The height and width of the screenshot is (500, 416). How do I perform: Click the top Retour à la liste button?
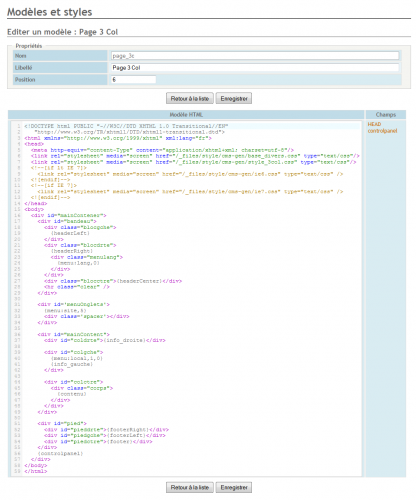tap(190, 98)
